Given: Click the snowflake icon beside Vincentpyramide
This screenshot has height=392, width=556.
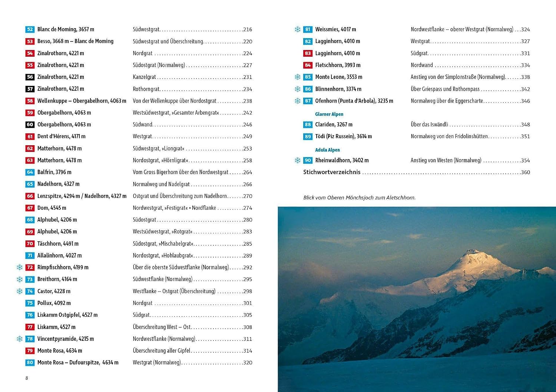Looking at the screenshot, I should click(20, 339).
